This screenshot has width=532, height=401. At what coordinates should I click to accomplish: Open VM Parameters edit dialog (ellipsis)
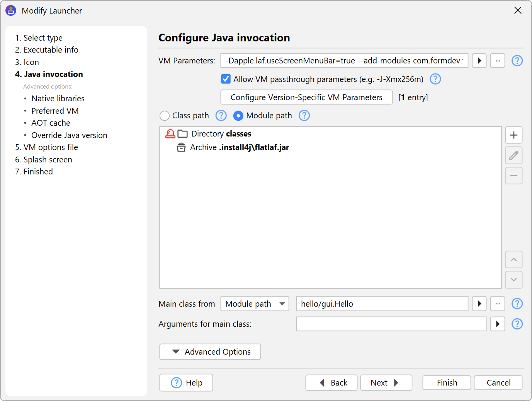click(x=498, y=61)
